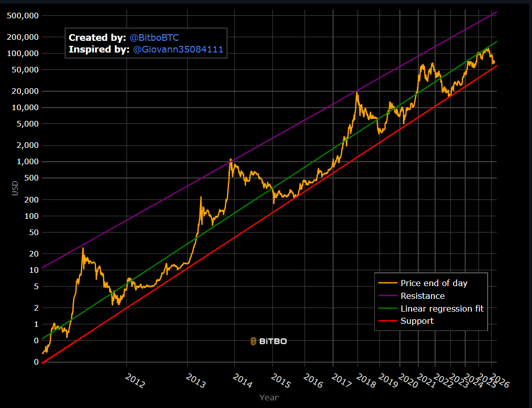The height and width of the screenshot is (408, 532).
Task: Toggle the 'Price end of day' legend label
Action: (434, 283)
